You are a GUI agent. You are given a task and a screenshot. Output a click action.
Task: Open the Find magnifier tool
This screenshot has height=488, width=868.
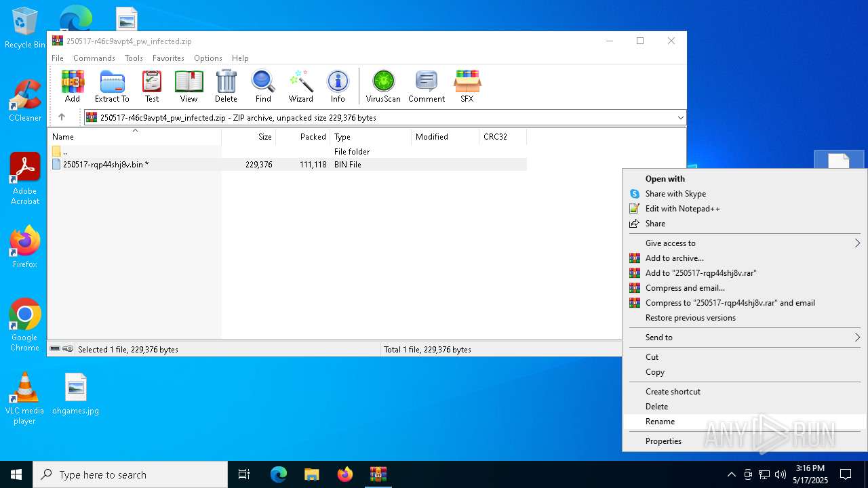[263, 86]
